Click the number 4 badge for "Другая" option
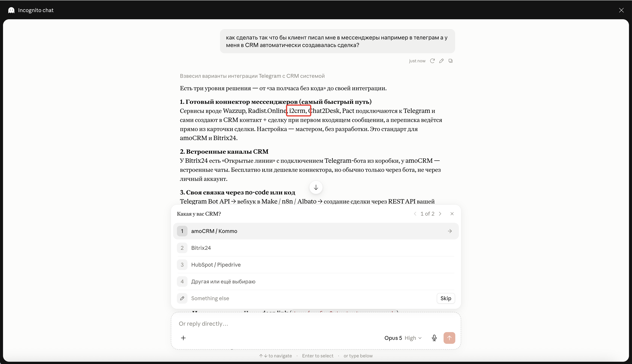This screenshot has height=364, width=632. [182, 281]
